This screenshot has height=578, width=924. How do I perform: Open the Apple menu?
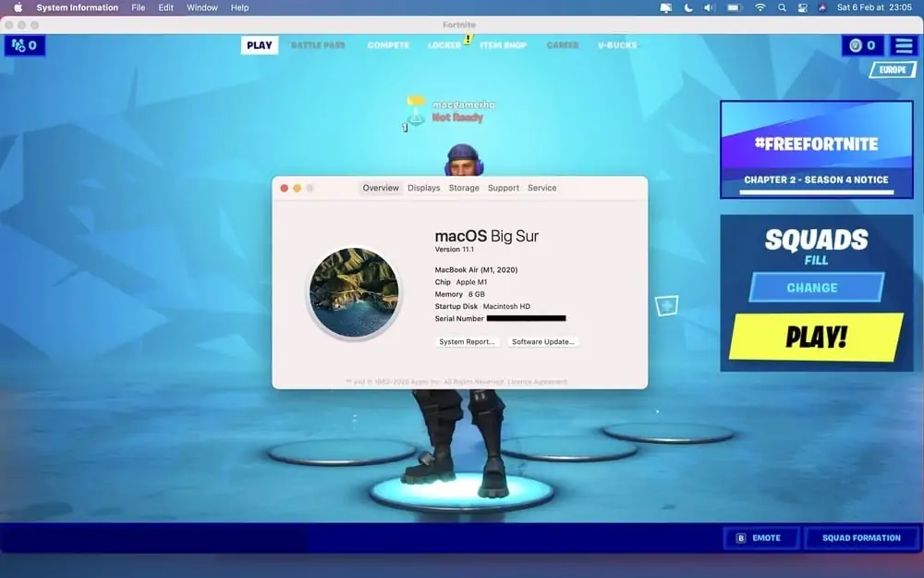[x=18, y=7]
